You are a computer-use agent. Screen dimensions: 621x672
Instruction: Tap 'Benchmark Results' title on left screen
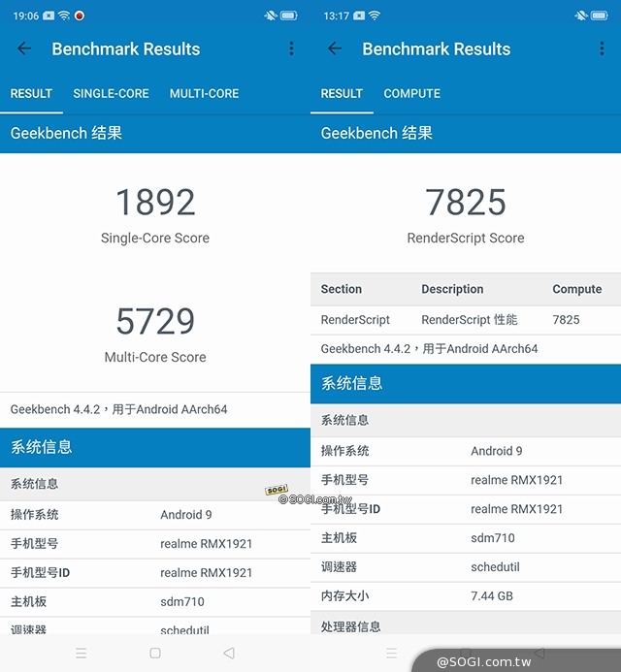click(126, 48)
